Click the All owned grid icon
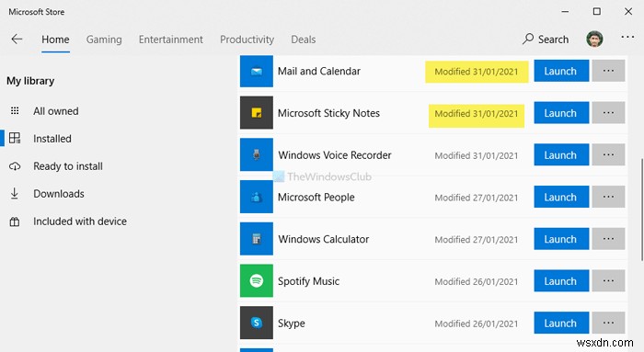 pyautogui.click(x=15, y=111)
